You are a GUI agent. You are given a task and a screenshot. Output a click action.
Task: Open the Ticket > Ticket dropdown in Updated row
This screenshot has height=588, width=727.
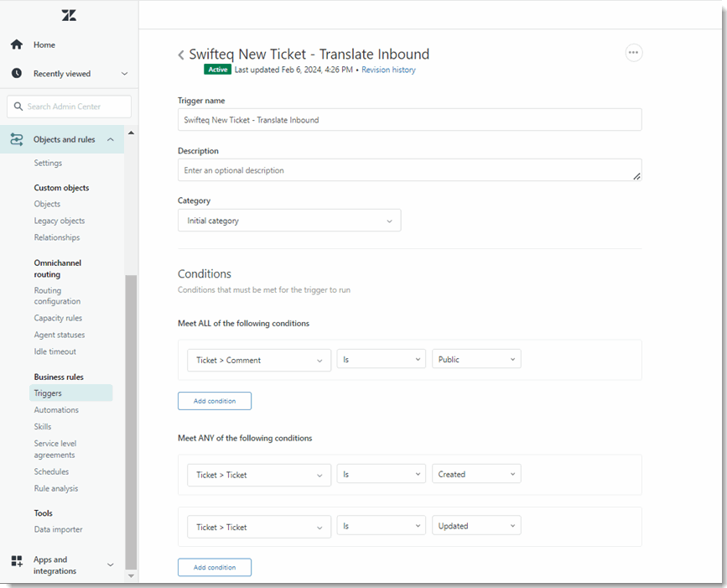click(x=259, y=528)
